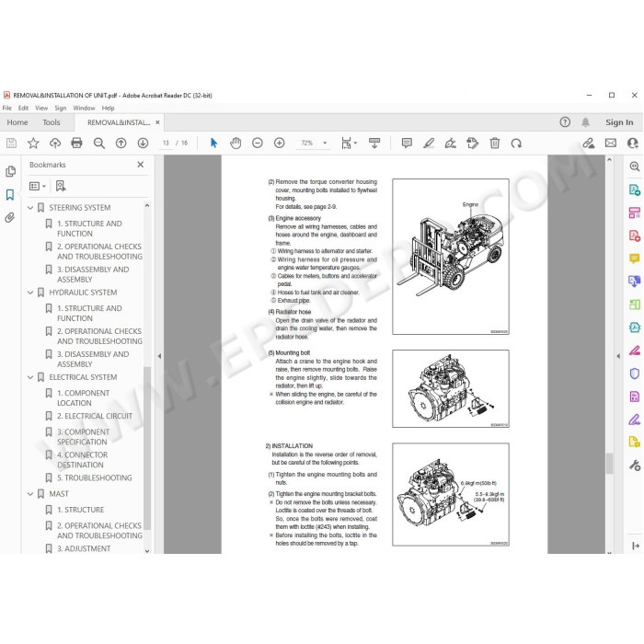Click Sign In button
This screenshot has width=644, height=644.
(619, 122)
